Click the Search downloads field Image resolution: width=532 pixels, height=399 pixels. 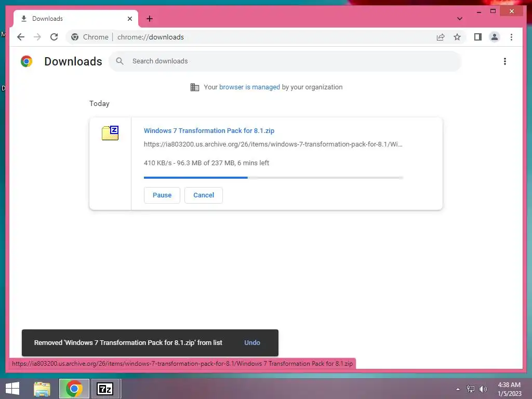285,61
